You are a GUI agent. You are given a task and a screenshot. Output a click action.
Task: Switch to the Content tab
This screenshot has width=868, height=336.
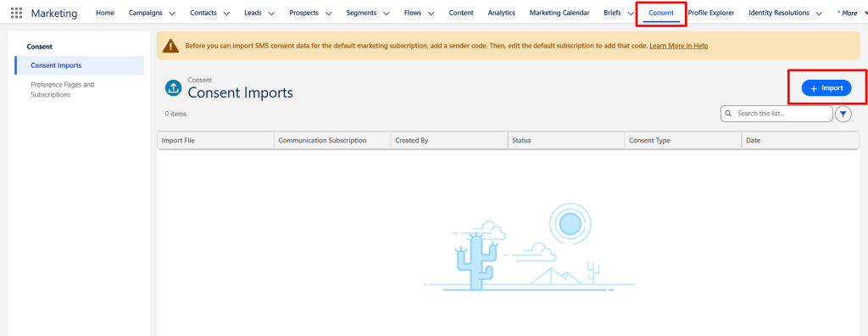pyautogui.click(x=461, y=13)
